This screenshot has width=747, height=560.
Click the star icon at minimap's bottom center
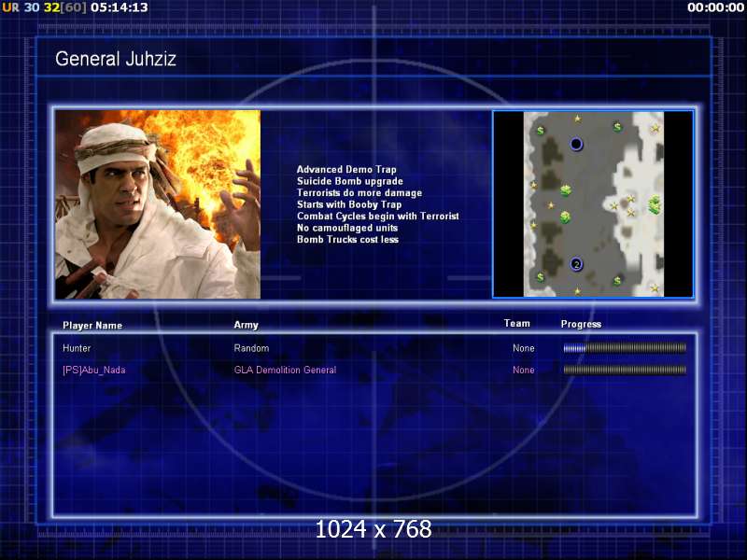(x=577, y=290)
